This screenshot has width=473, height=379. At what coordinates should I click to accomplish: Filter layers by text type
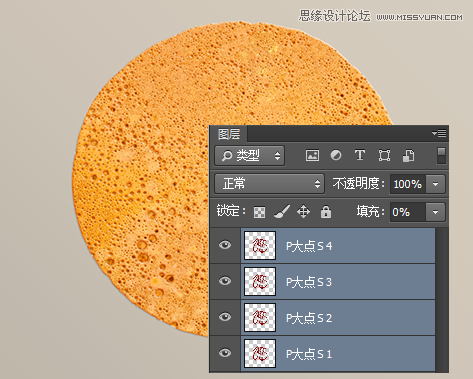360,155
